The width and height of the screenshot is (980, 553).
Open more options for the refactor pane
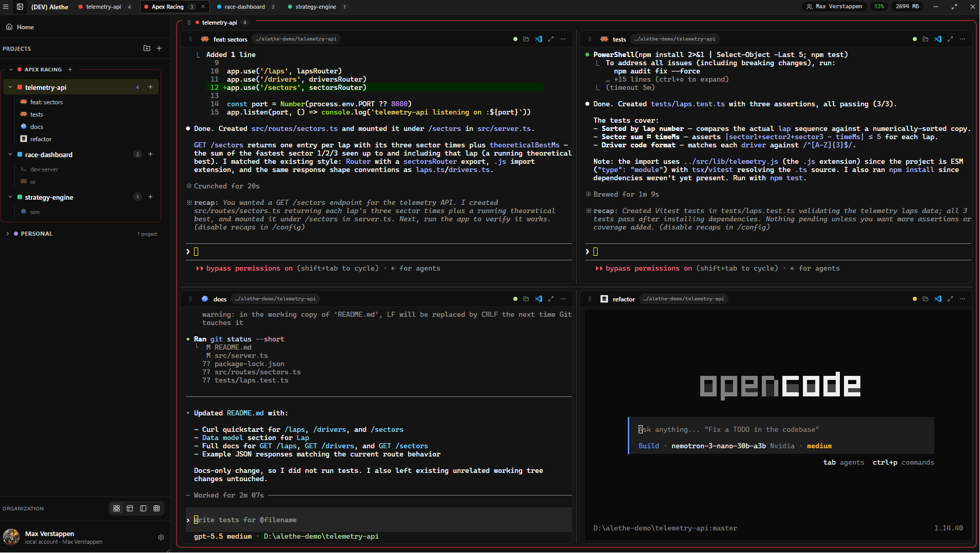click(963, 299)
